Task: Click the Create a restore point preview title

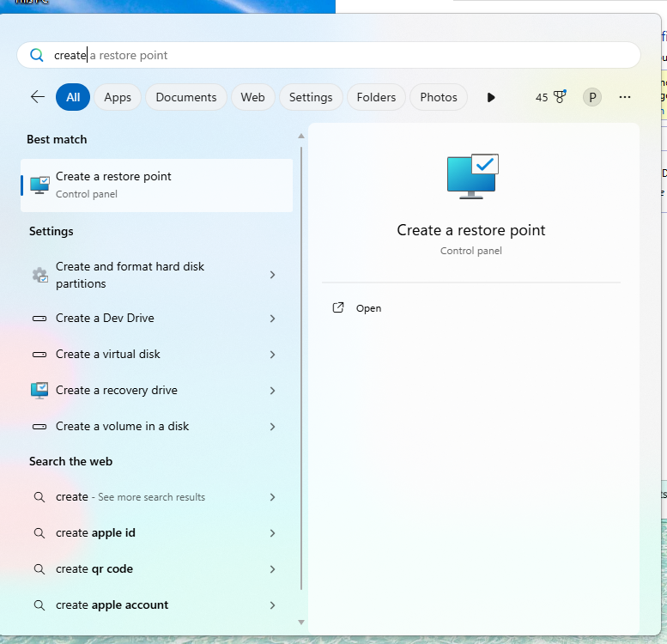Action: click(471, 230)
